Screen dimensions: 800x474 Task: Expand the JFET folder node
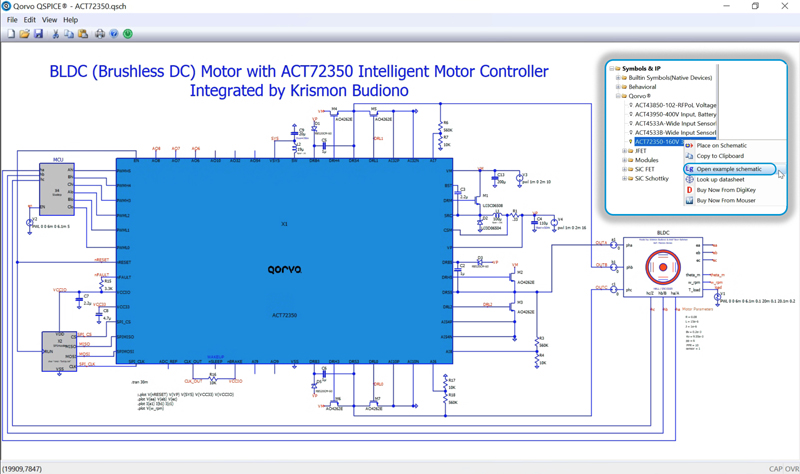coord(624,151)
